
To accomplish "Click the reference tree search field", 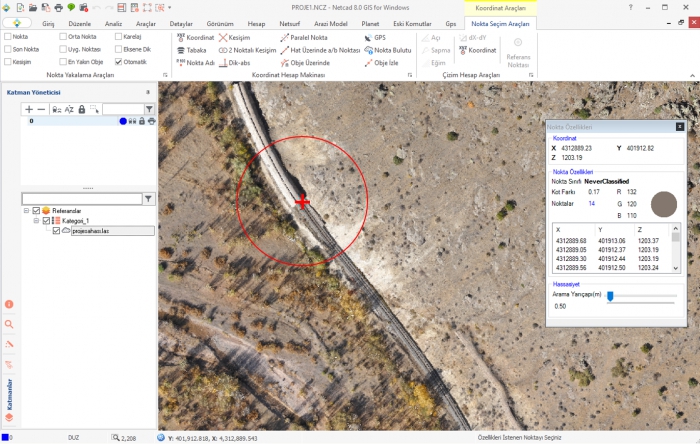I will 82,199.
